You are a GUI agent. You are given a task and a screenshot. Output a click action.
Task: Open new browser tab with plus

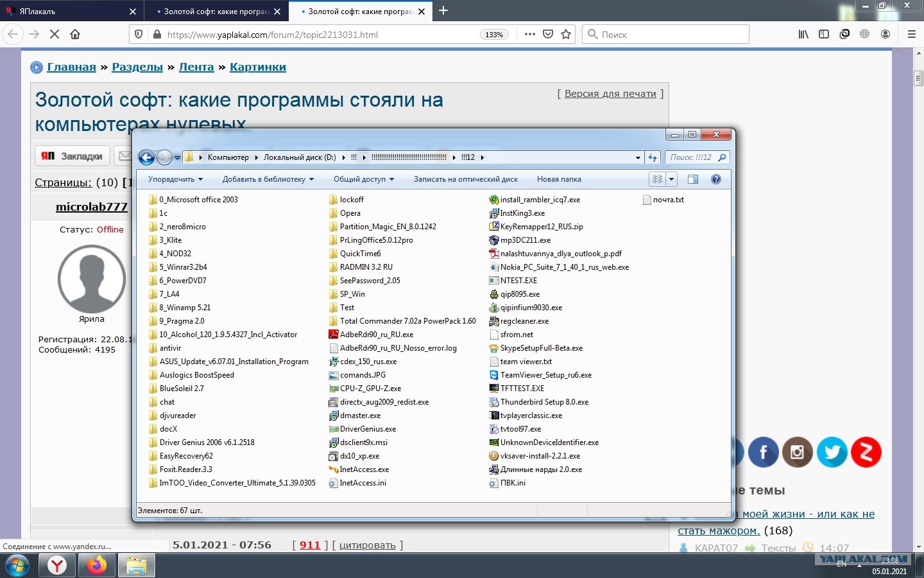coord(443,11)
